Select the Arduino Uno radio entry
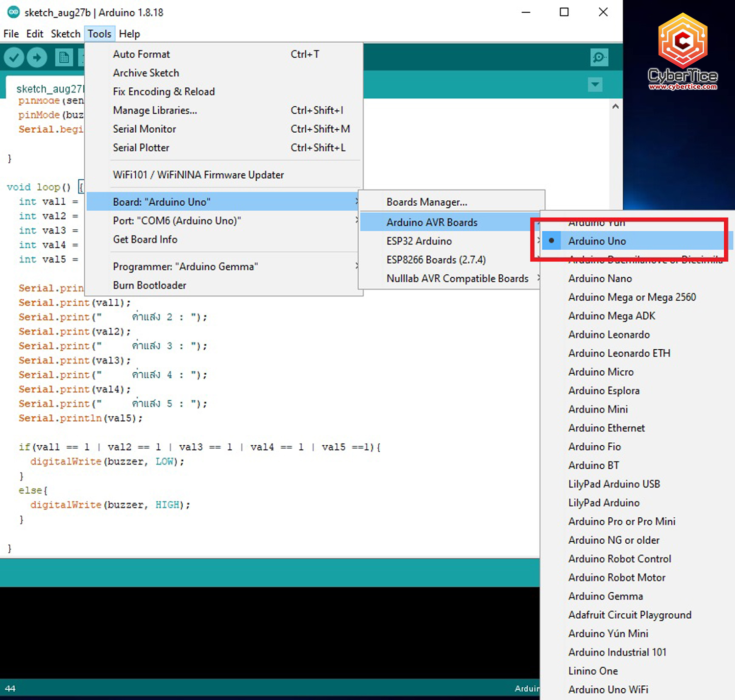This screenshot has height=700, width=735. point(597,241)
